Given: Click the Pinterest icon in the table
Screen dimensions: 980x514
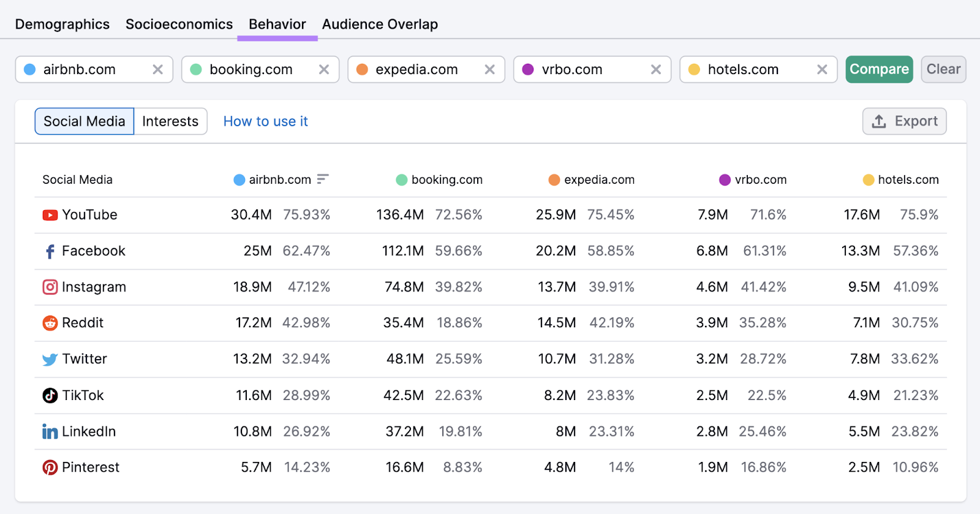Looking at the screenshot, I should click(x=50, y=467).
